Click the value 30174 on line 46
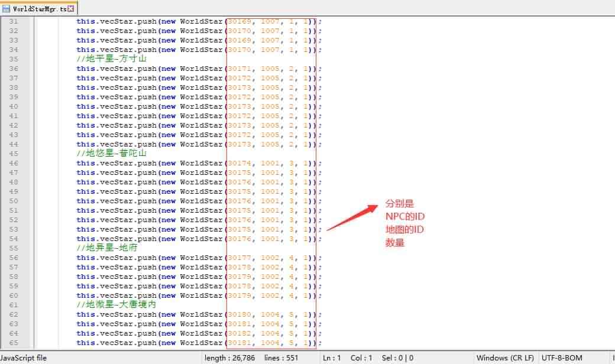The height and width of the screenshot is (364, 615). (239, 163)
